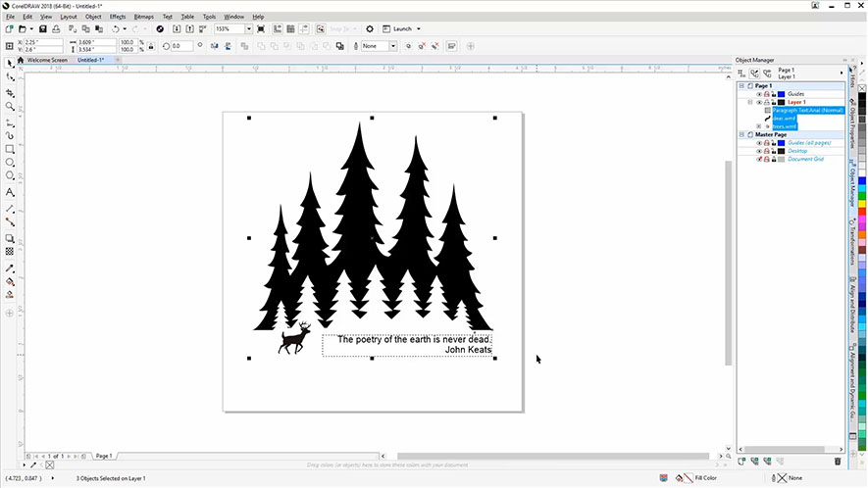
Task: Select the Ellipse tool
Action: point(10,163)
